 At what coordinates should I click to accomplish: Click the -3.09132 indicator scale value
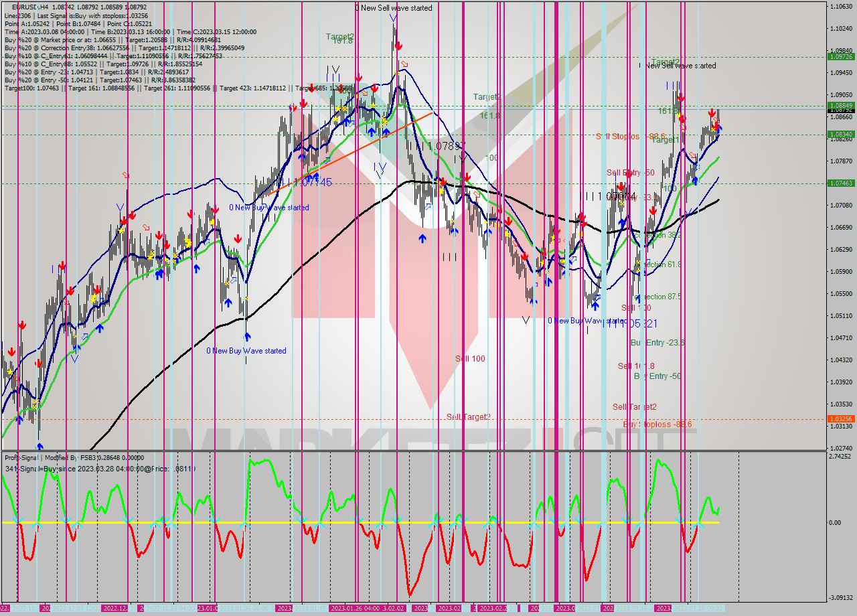tap(840, 598)
